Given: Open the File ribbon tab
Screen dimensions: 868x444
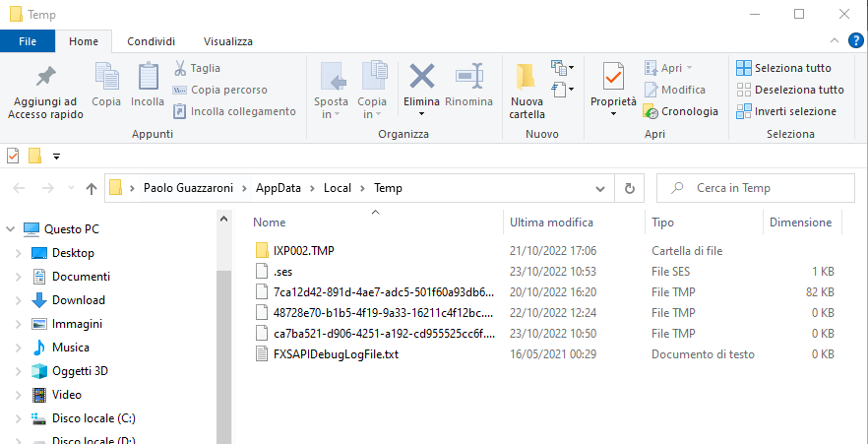Looking at the screenshot, I should tap(28, 41).
